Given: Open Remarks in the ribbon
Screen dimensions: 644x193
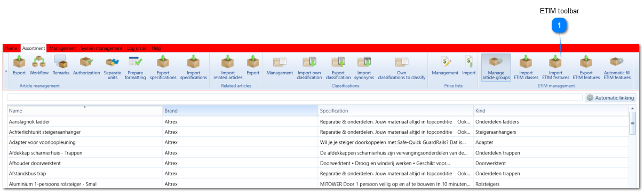Looking at the screenshot, I should [60, 66].
